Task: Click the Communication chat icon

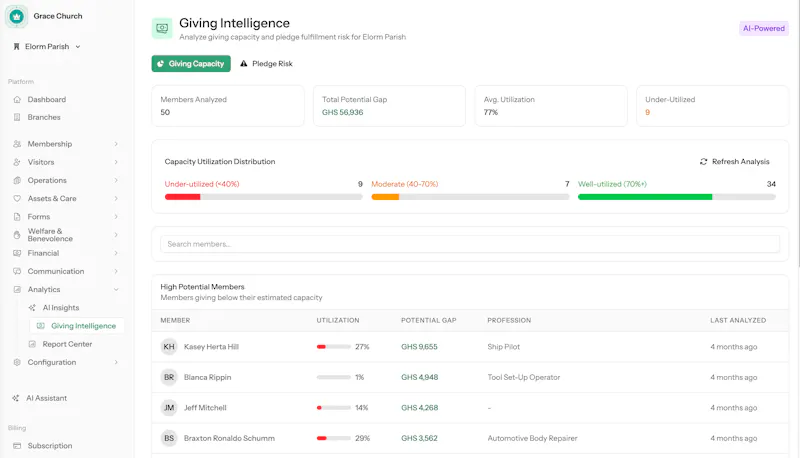Action: pos(17,271)
